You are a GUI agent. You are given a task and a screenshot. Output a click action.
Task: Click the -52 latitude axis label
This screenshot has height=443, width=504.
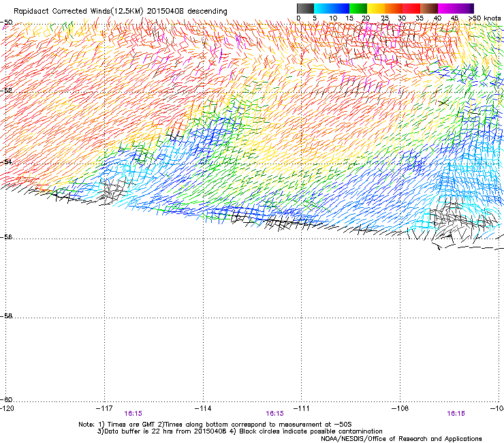tap(6, 90)
